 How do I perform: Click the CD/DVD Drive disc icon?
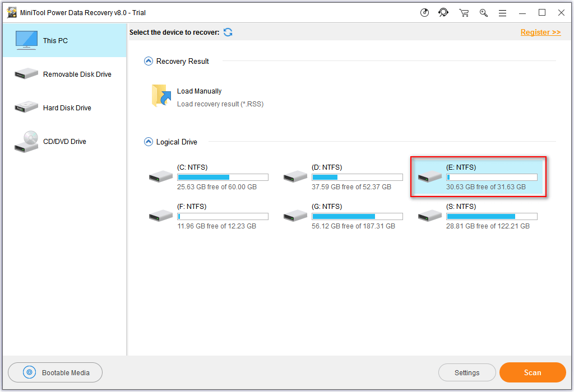26,142
